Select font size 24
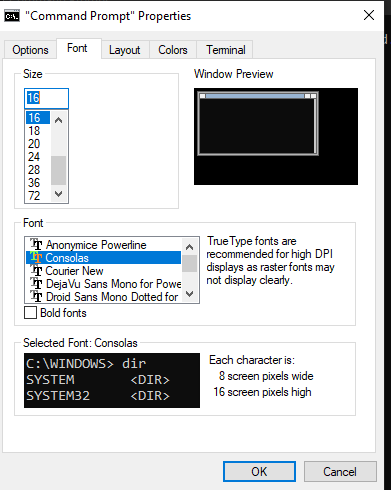 (x=38, y=157)
